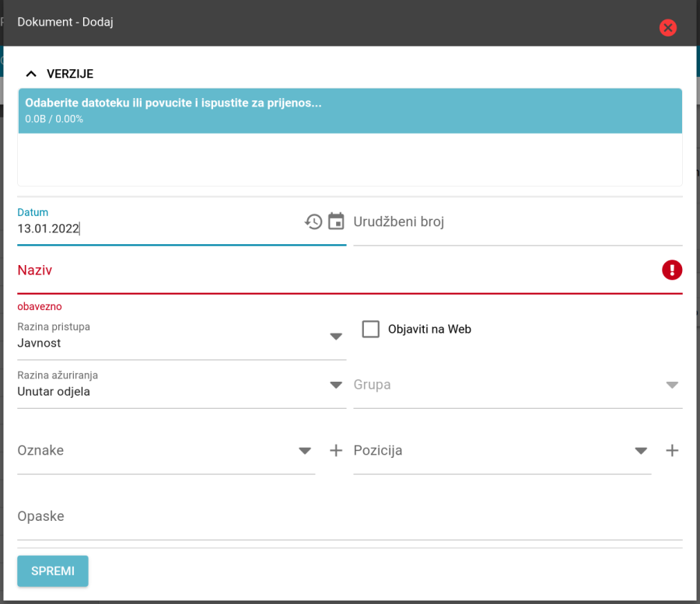Open the calendar date picker icon
Screen dimensions: 700x604
336,222
